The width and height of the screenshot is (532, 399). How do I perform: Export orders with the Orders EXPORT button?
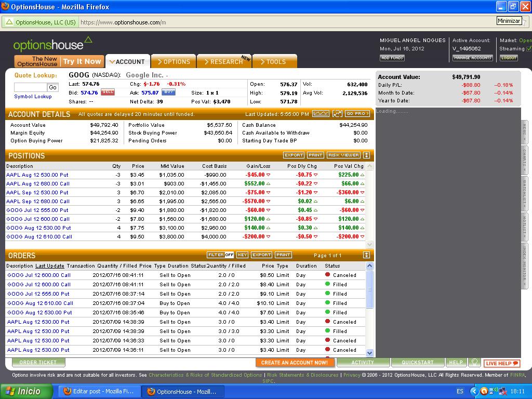click(x=261, y=255)
